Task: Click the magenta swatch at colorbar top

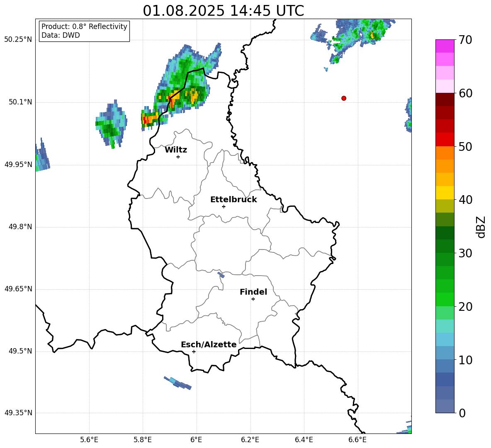Action: tap(445, 46)
